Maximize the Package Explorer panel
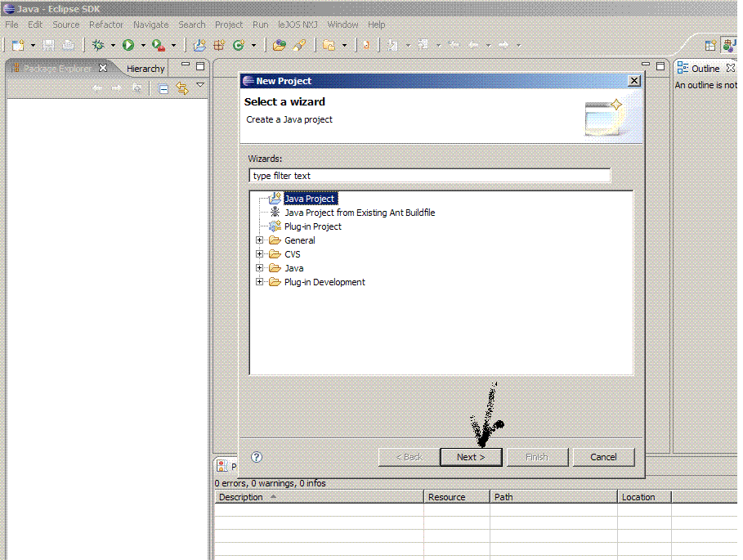The height and width of the screenshot is (560, 743). 200,66
